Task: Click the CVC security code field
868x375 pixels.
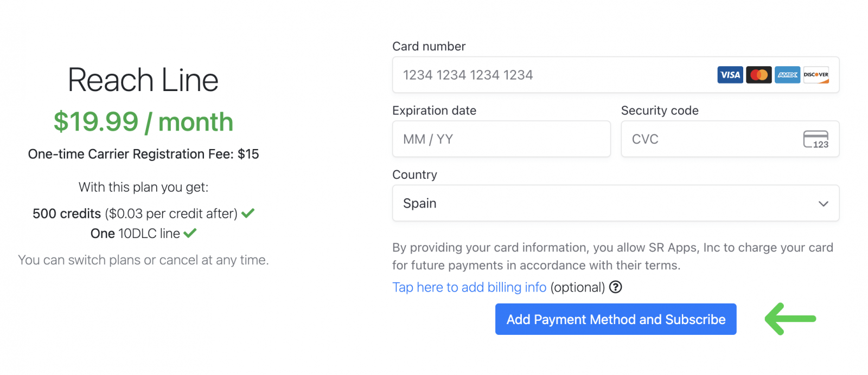Action: (x=705, y=139)
